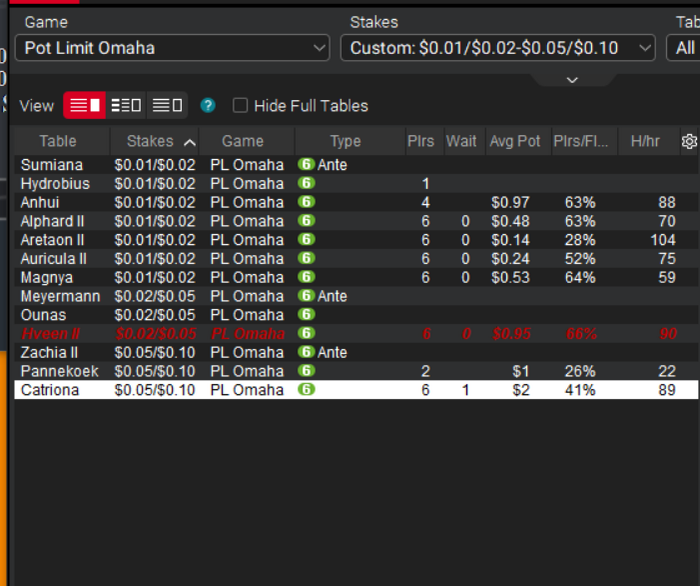
Task: Click the $0.05/$0.10 stakes in Pannekoek row
Action: (155, 371)
